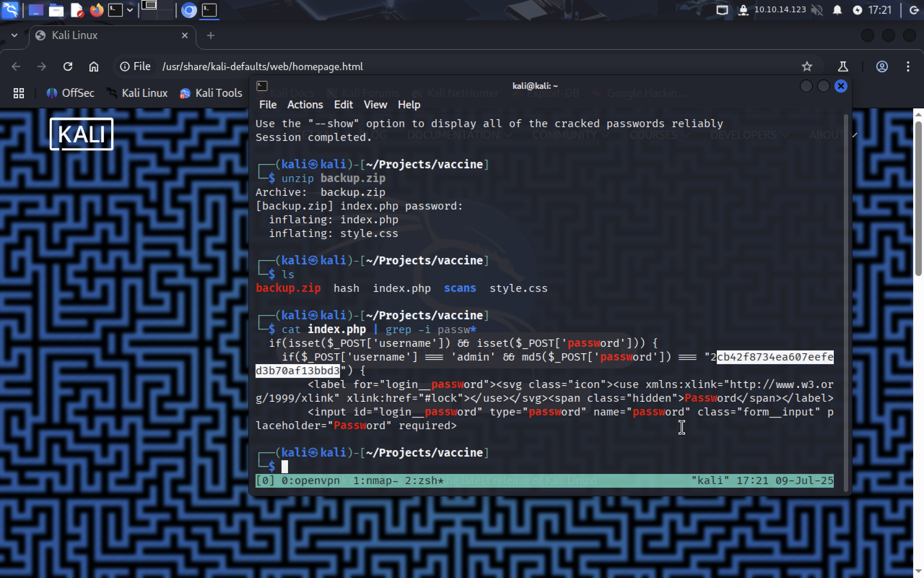Image resolution: width=924 pixels, height=578 pixels.
Task: Select Chromium window button in the taskbar
Action: 189,10
